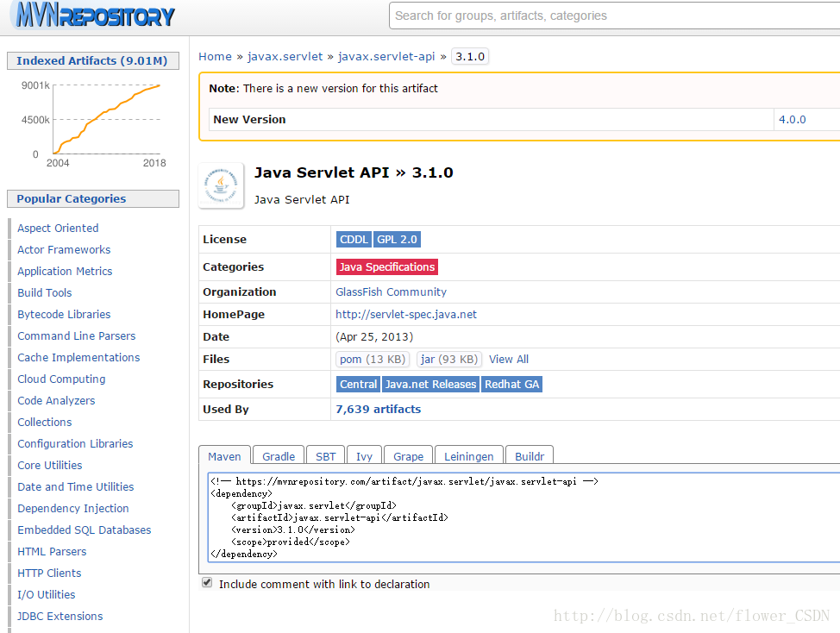The image size is (840, 633).
Task: Click View All files link
Action: 508,360
